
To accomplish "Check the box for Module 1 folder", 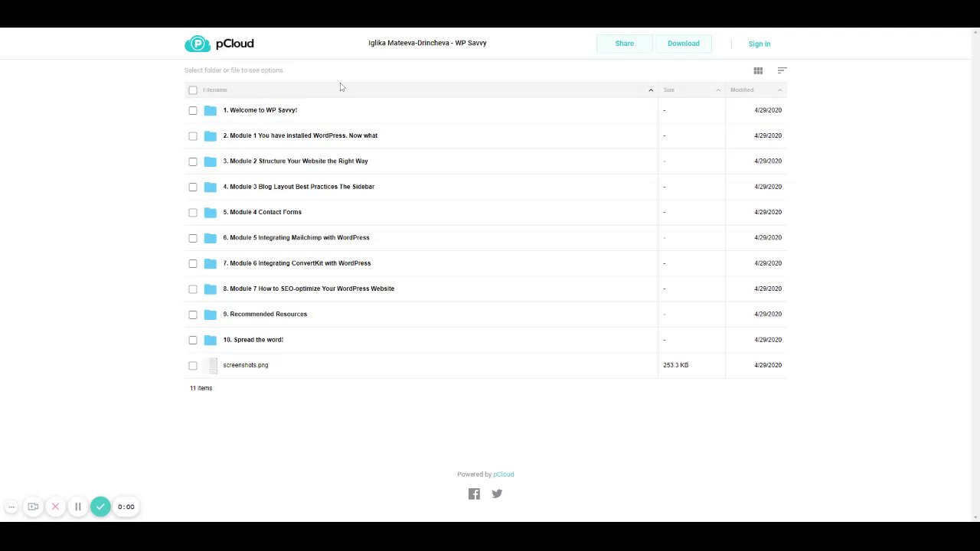I will pyautogui.click(x=193, y=135).
